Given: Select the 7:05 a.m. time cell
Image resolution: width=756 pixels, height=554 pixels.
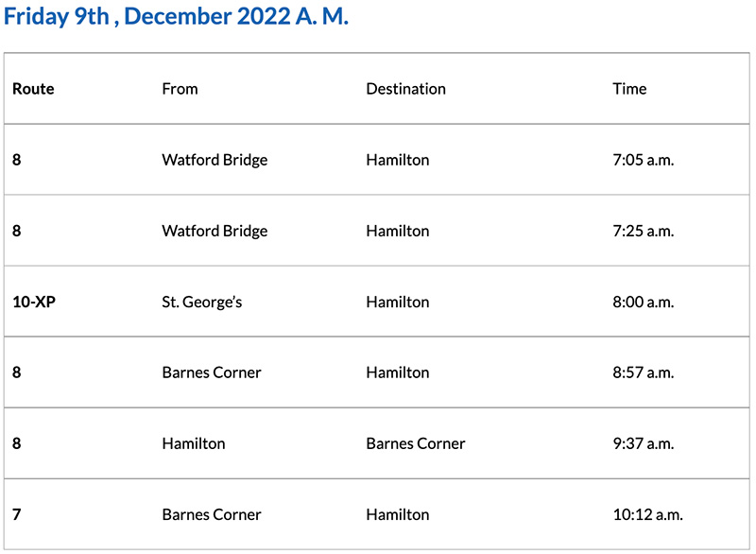Looking at the screenshot, I should pos(643,160).
